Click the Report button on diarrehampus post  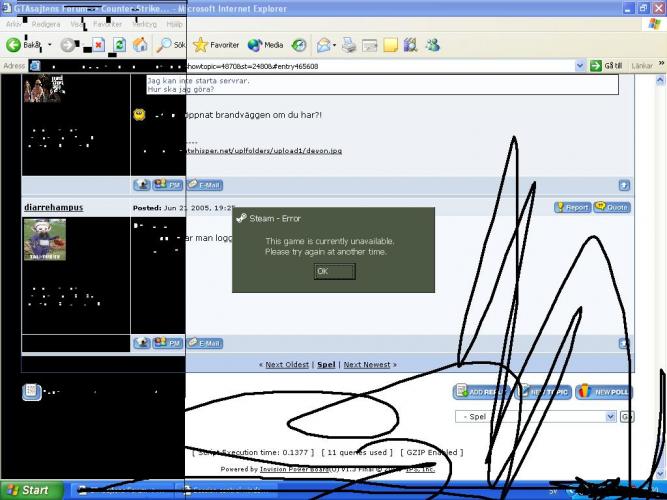tap(572, 207)
